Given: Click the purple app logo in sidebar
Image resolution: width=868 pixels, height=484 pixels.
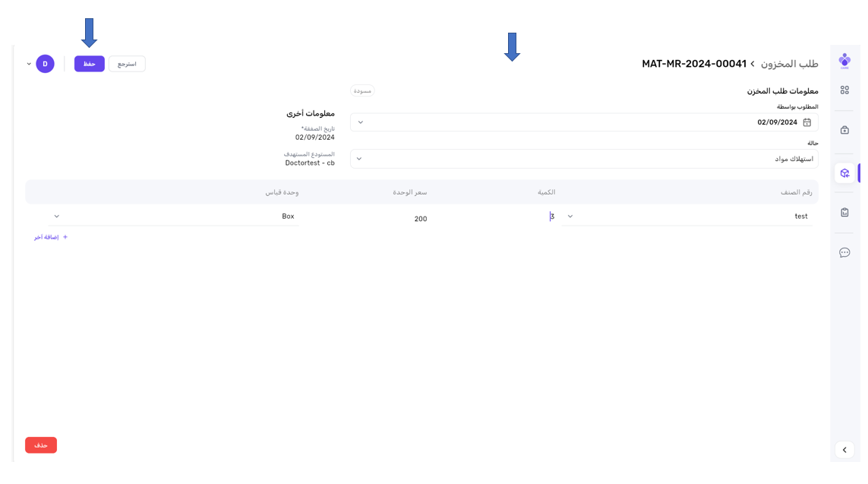Looking at the screenshot, I should click(x=844, y=61).
